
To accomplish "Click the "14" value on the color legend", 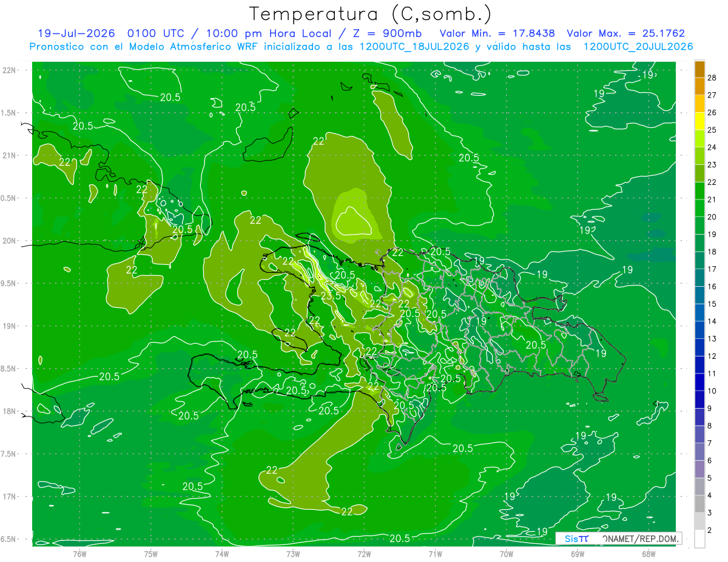I will point(713,321).
